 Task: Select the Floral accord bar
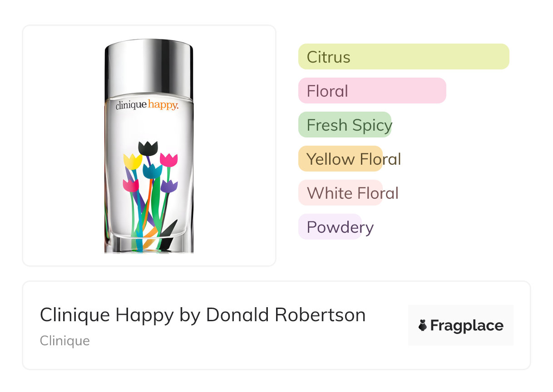coord(372,91)
